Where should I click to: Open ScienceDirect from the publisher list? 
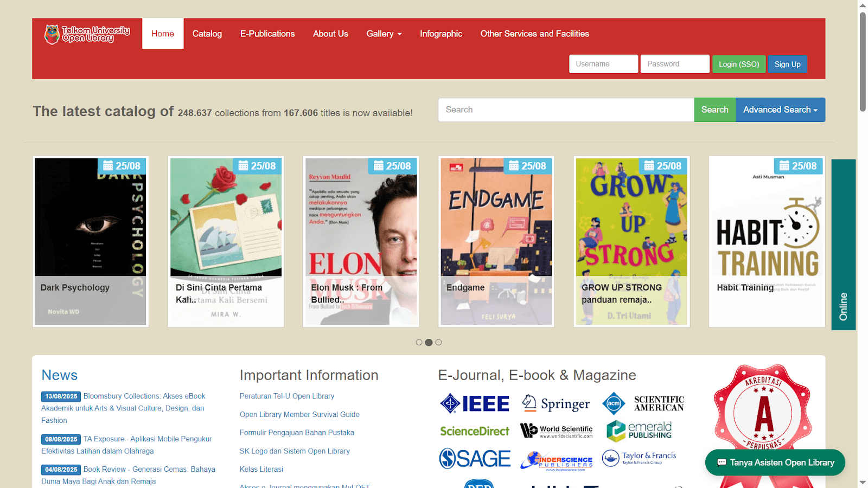click(475, 431)
